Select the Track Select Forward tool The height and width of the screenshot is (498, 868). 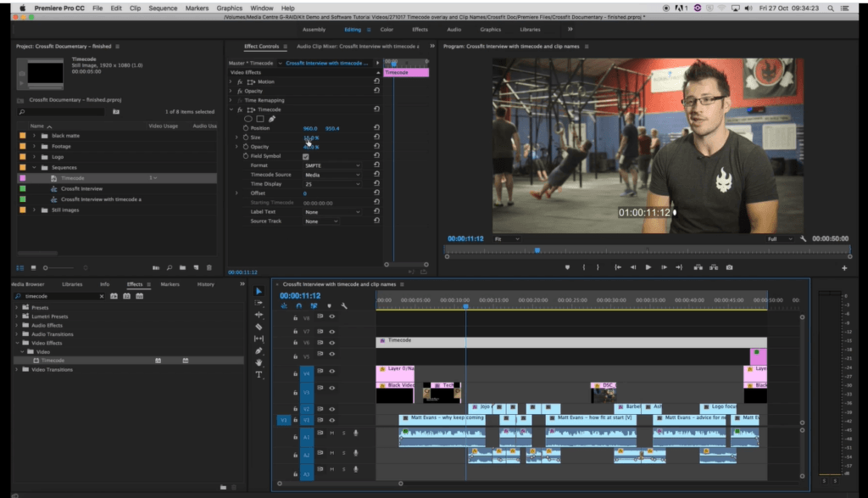tap(259, 303)
